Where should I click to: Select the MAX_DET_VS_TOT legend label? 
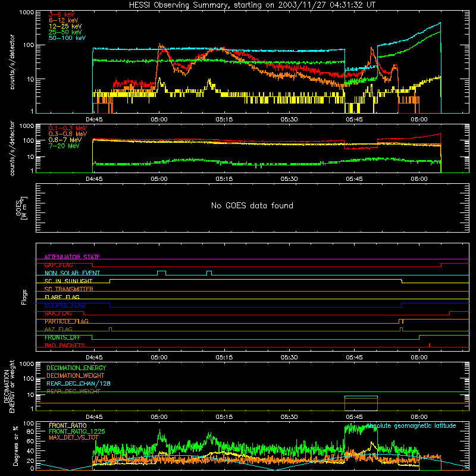[73, 437]
